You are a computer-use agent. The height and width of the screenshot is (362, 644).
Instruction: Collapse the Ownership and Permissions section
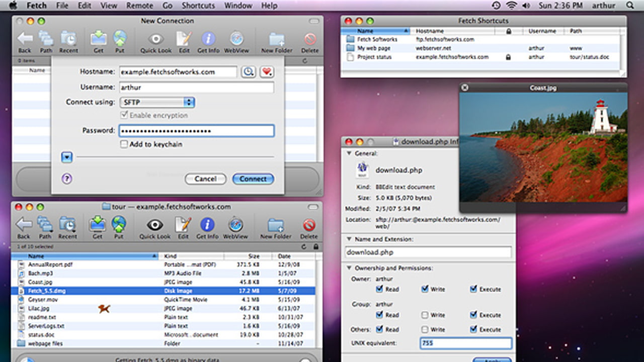tap(349, 268)
